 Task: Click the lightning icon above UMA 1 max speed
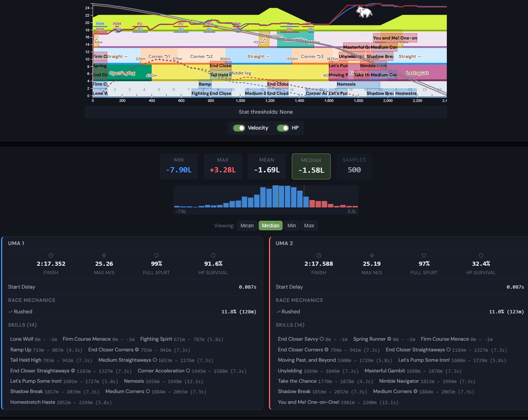(x=104, y=255)
